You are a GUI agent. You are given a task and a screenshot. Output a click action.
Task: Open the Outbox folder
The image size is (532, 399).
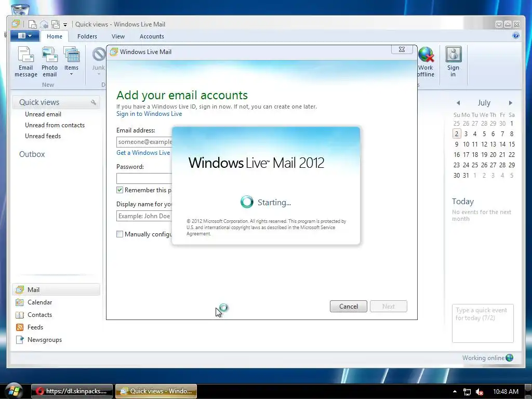[x=32, y=154]
